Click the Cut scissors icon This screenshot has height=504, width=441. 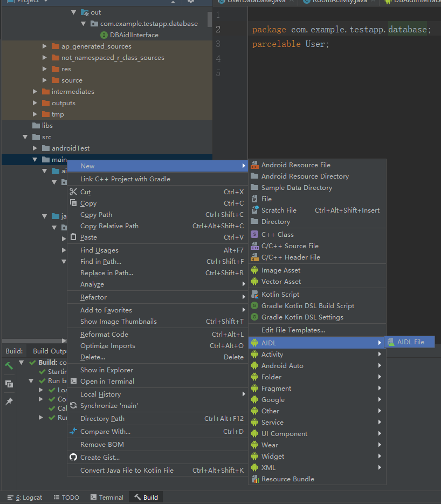73,192
